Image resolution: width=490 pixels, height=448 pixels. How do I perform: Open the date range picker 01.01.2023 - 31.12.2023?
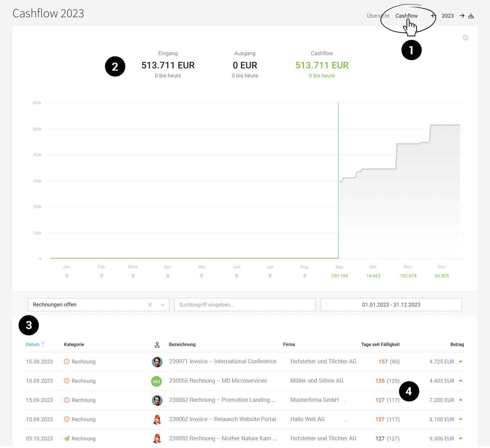point(391,305)
